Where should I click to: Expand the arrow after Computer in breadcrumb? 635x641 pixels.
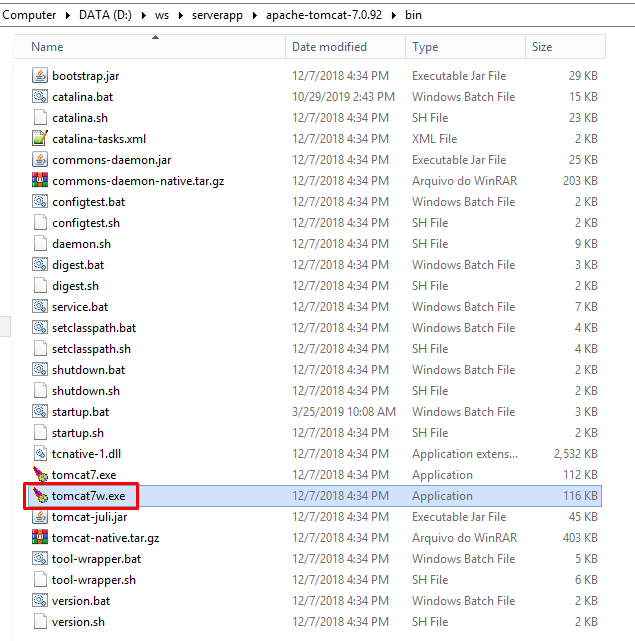click(67, 16)
